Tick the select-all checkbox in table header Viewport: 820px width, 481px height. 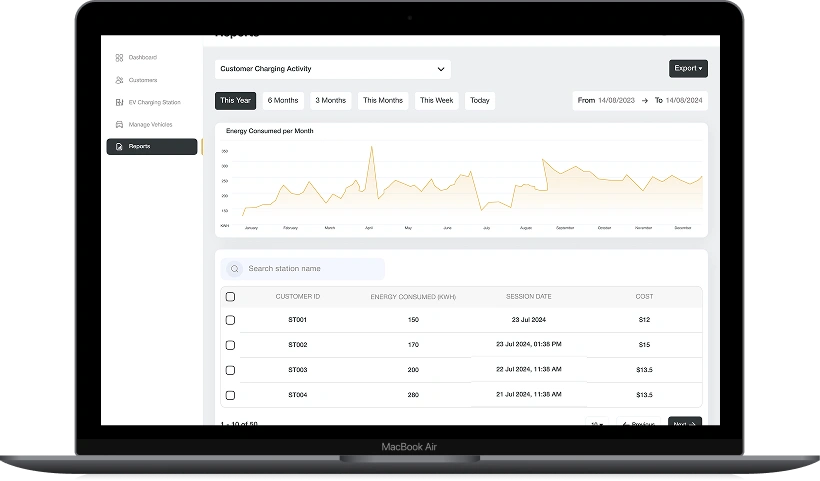[x=230, y=297]
